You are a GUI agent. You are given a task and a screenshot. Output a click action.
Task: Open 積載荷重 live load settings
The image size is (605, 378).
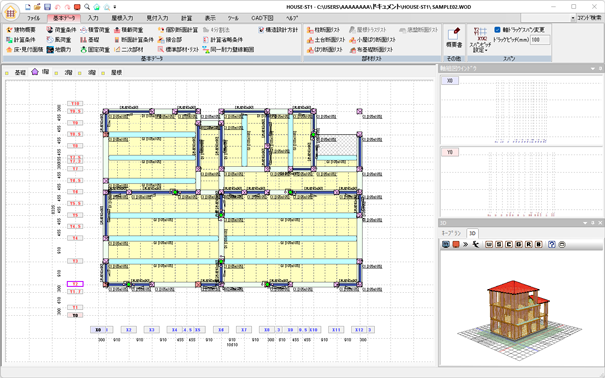128,30
